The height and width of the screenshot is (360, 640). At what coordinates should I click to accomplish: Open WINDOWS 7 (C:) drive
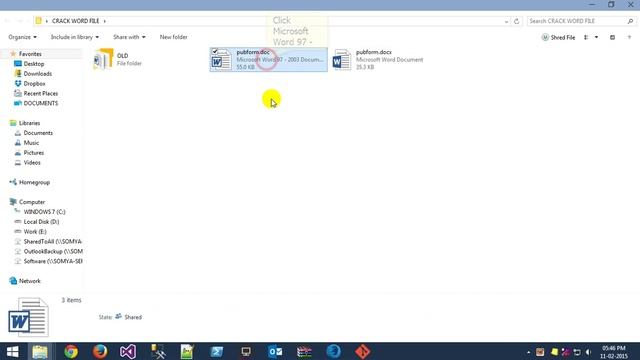pyautogui.click(x=44, y=212)
